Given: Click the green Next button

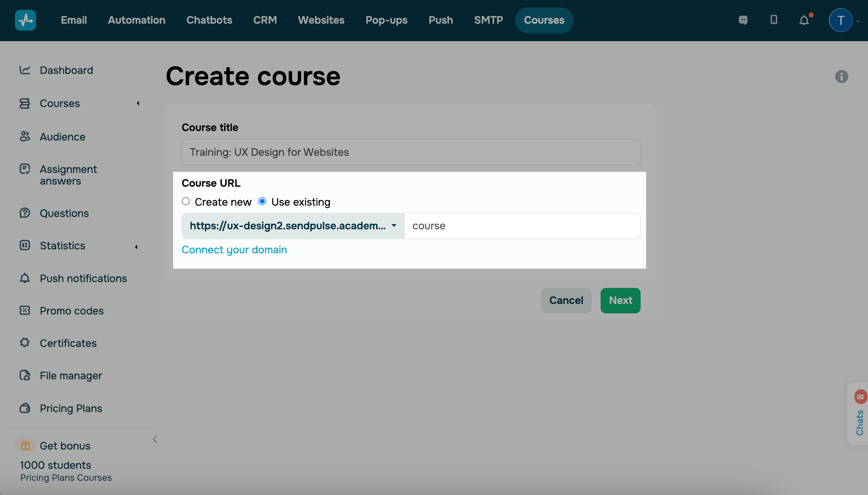Looking at the screenshot, I should click(620, 300).
